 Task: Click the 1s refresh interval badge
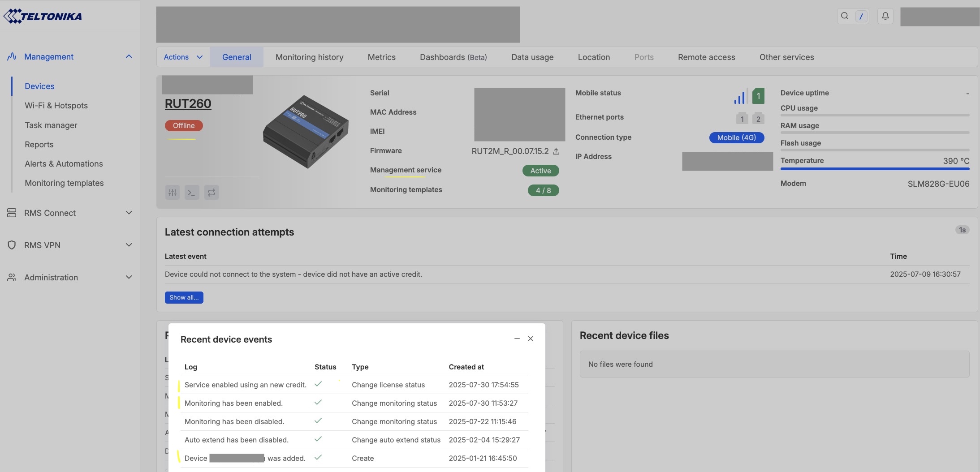pos(962,230)
